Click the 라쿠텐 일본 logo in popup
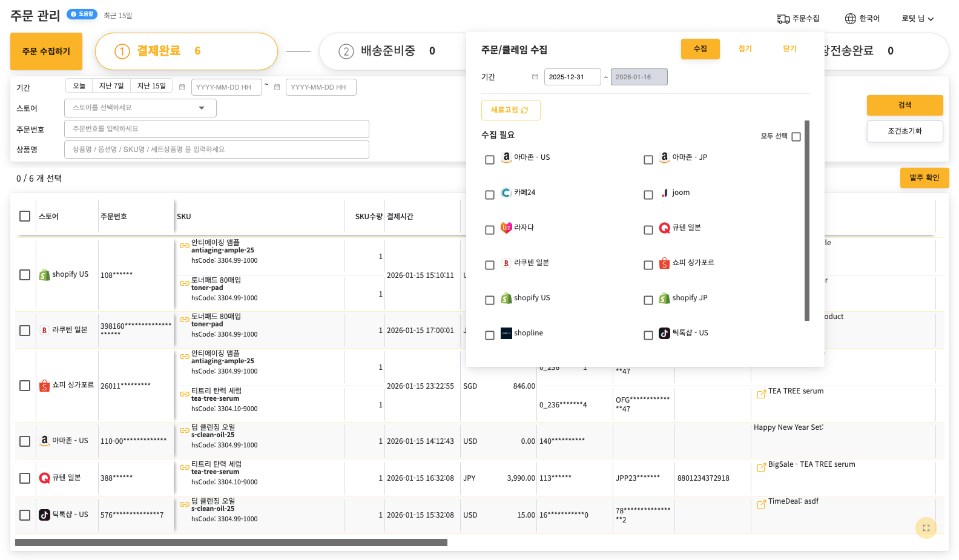 click(506, 263)
